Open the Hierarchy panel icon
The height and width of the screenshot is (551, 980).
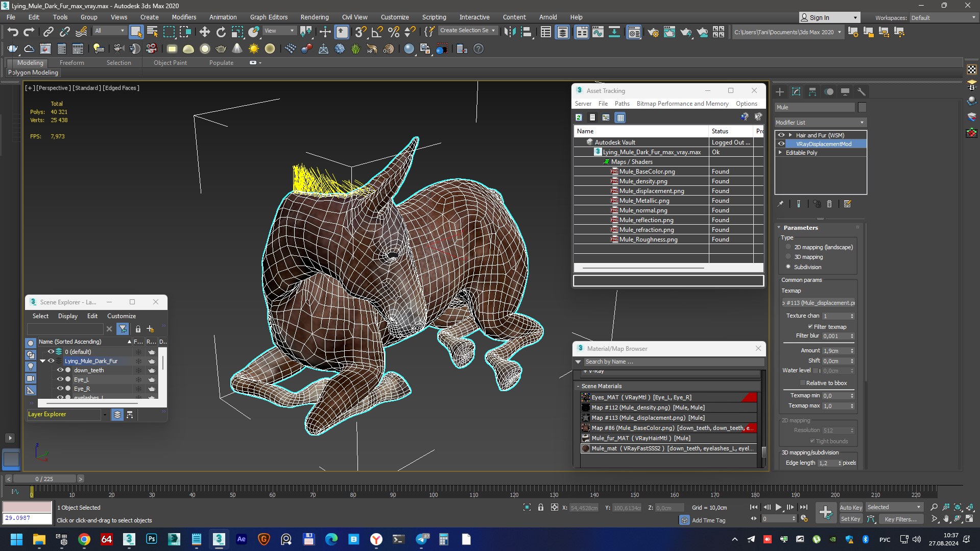coord(812,92)
